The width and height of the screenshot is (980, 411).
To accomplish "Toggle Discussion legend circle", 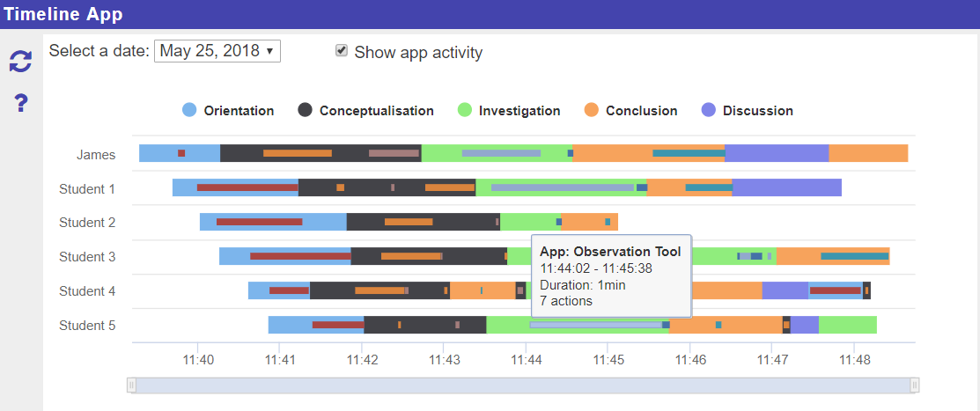I will click(709, 111).
